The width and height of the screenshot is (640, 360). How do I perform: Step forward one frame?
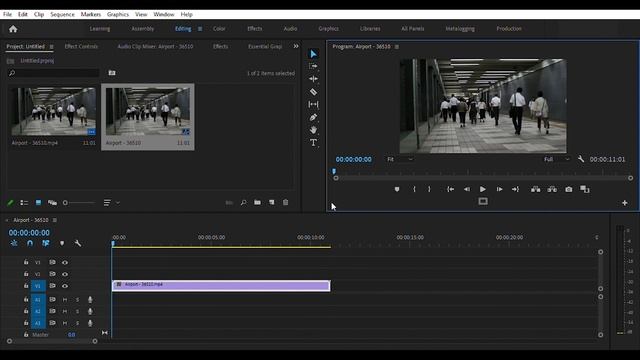coord(499,189)
